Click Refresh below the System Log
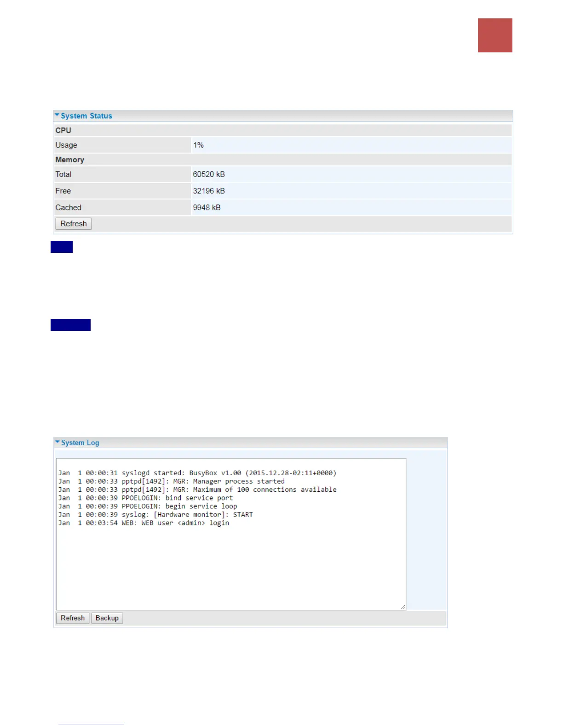 [x=73, y=618]
